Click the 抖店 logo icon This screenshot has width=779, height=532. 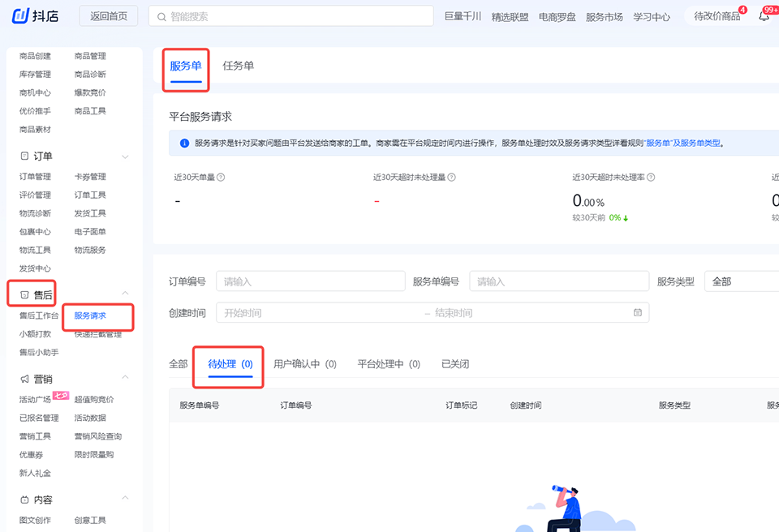pos(21,15)
